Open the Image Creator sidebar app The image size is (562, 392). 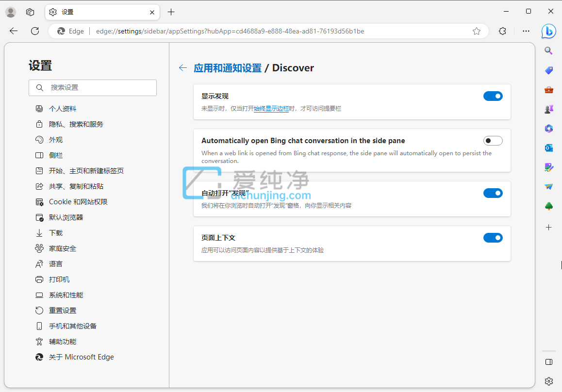click(548, 167)
